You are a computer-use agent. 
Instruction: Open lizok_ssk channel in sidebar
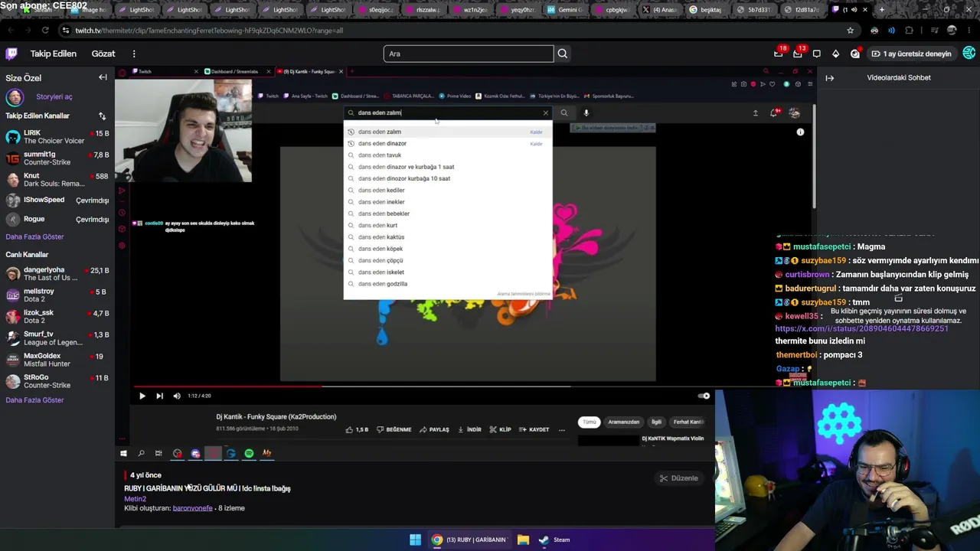click(57, 317)
